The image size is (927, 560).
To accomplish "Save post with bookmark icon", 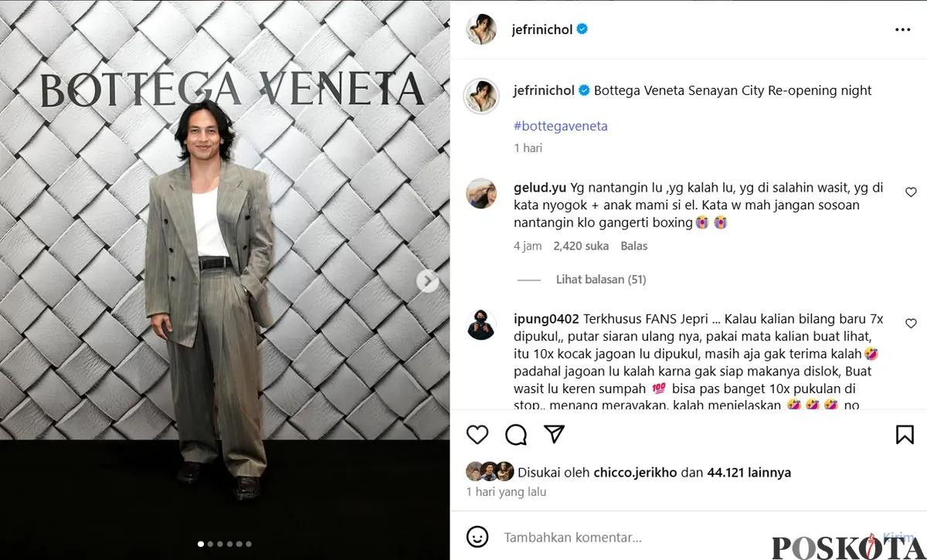I will [905, 435].
